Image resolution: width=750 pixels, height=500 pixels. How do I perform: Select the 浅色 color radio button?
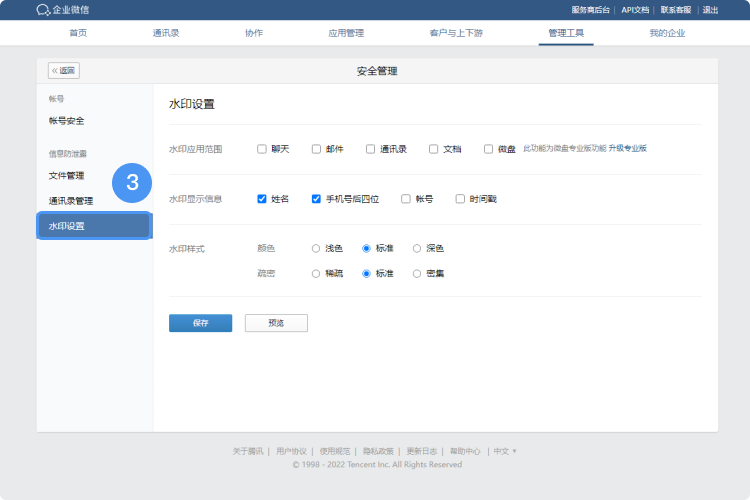click(316, 248)
